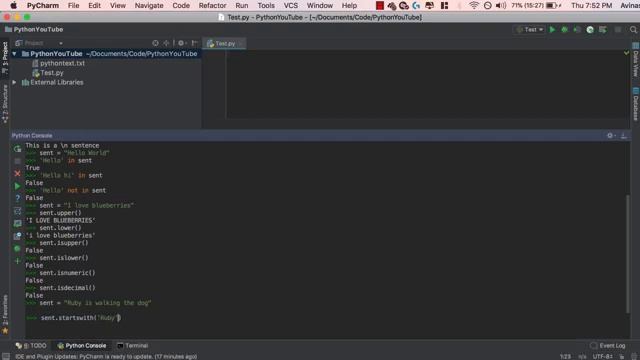Hide the Project tool window

point(195,43)
